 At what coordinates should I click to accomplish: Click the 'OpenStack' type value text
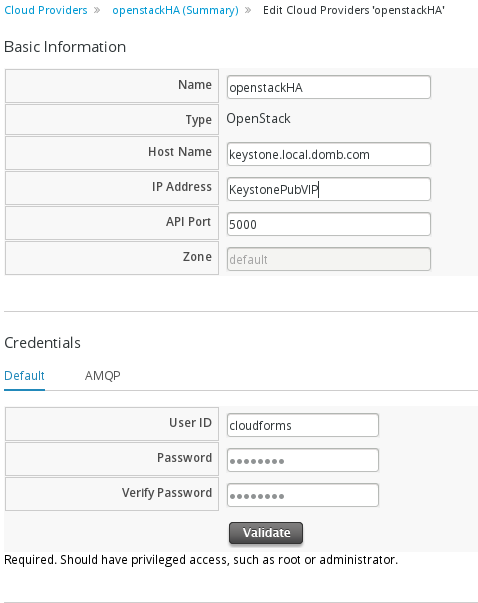click(x=258, y=118)
